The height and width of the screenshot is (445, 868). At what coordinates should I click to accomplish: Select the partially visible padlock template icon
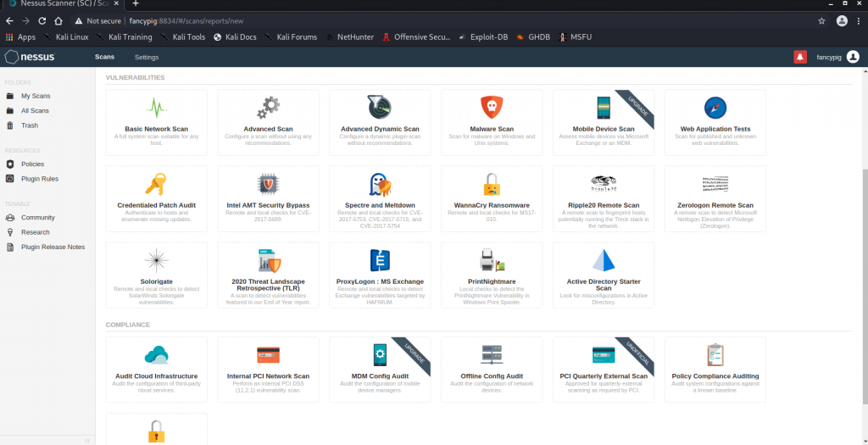point(156,432)
